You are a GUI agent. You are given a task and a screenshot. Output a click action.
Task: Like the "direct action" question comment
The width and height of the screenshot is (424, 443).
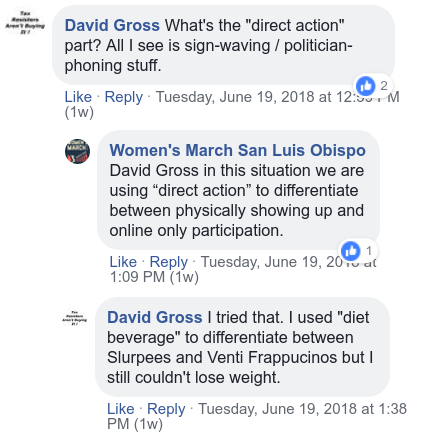pos(78,97)
